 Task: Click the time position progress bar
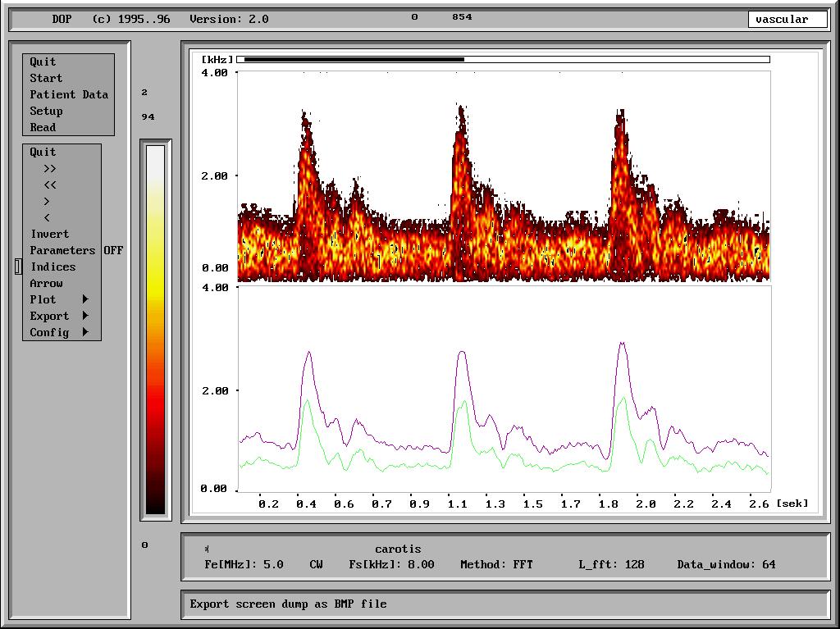(503, 60)
